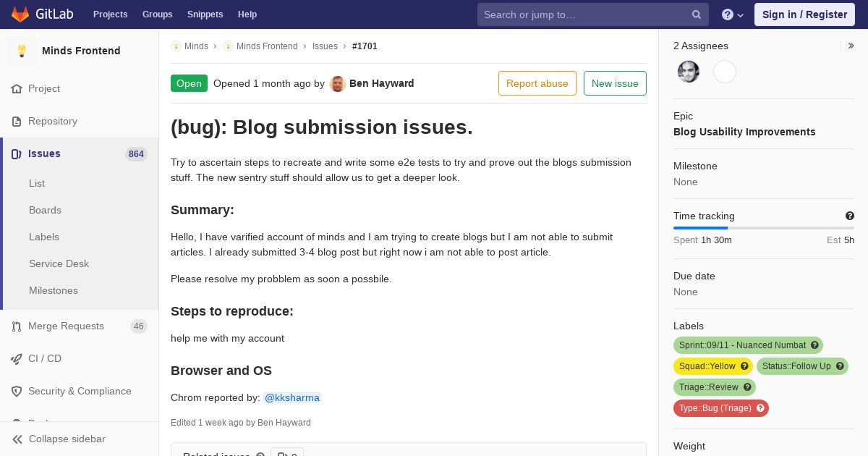The image size is (868, 456).
Task: Click the GitLab fox logo
Action: pyautogui.click(x=20, y=14)
